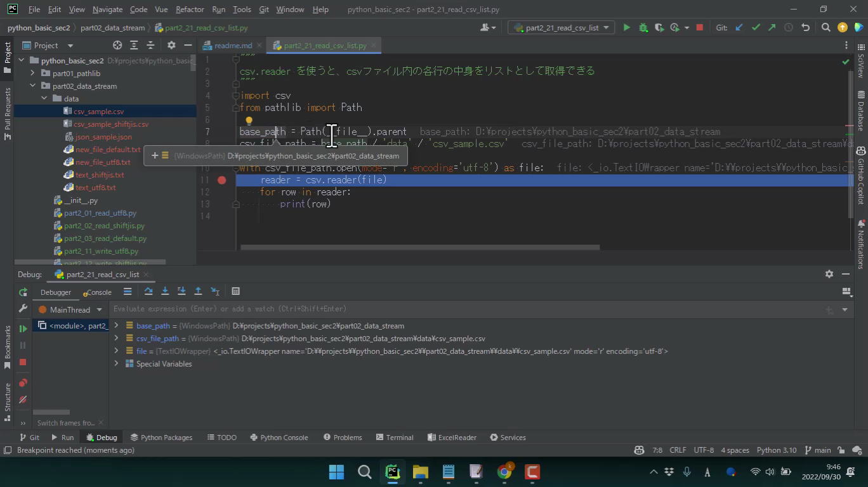Click the Step Into debugger icon
This screenshot has height=487, width=868.
pos(165,292)
